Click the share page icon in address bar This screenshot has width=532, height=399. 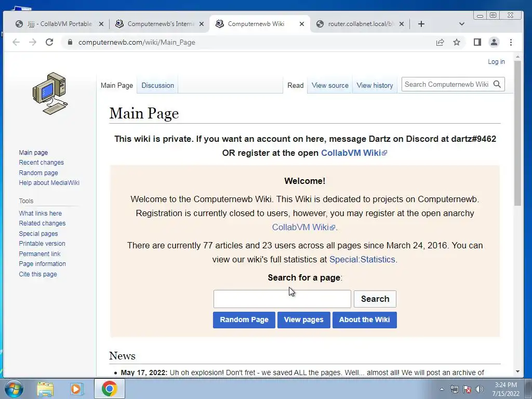[x=440, y=42]
